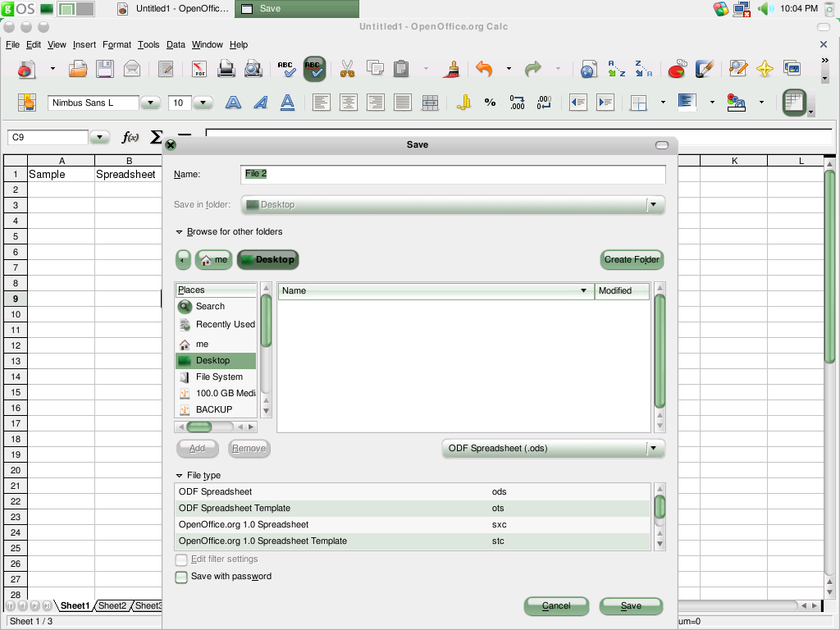Click Cancel in the Save dialog

coord(556,606)
